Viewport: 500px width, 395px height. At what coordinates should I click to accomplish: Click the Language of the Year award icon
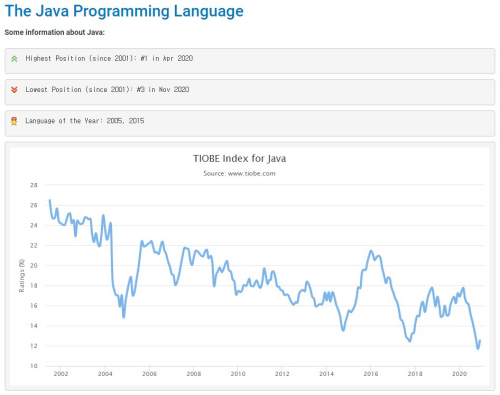(x=14, y=121)
